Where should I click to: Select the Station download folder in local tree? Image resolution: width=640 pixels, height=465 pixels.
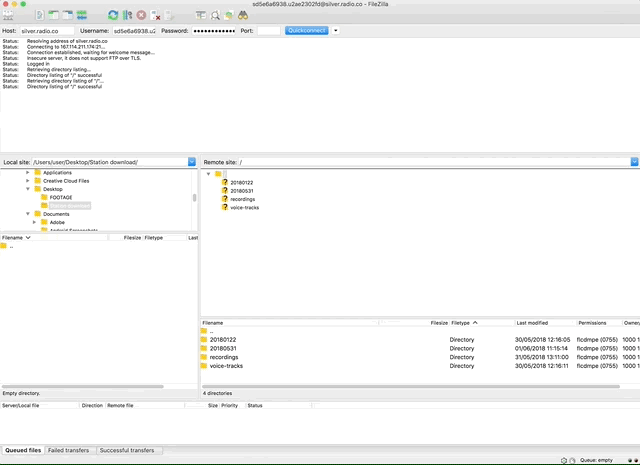tap(70, 205)
